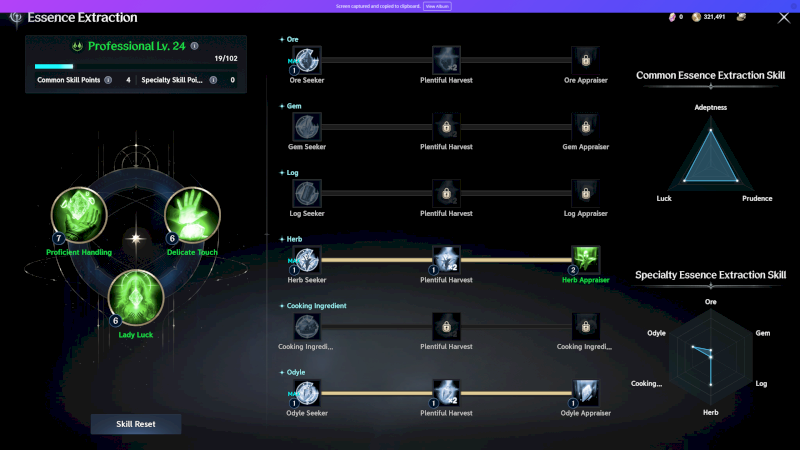800x450 pixels.
Task: Click View Album in the capture notification
Action: pos(437,6)
